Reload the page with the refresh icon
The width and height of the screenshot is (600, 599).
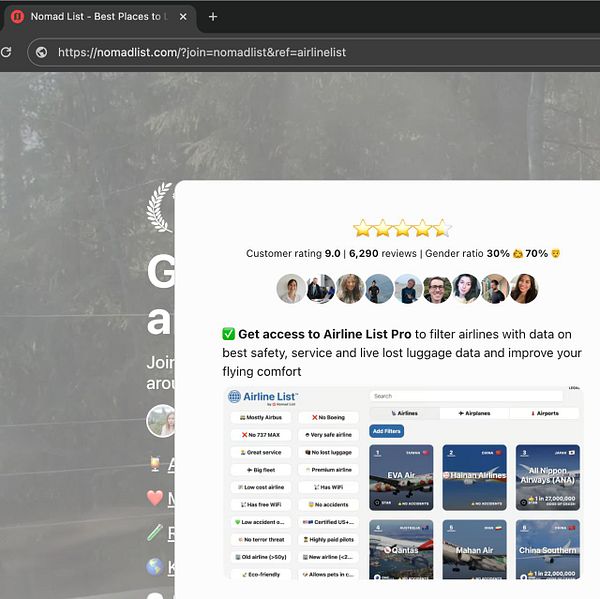tap(5, 52)
